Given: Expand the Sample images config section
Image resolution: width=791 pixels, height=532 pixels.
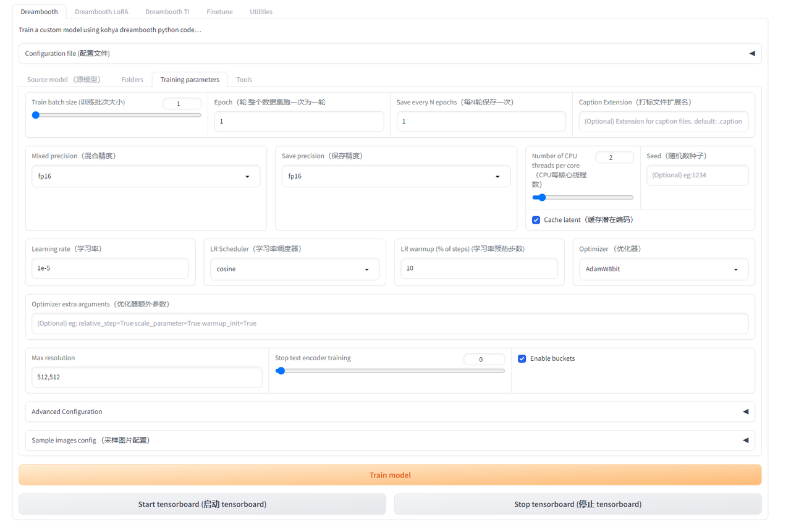Looking at the screenshot, I should [745, 441].
